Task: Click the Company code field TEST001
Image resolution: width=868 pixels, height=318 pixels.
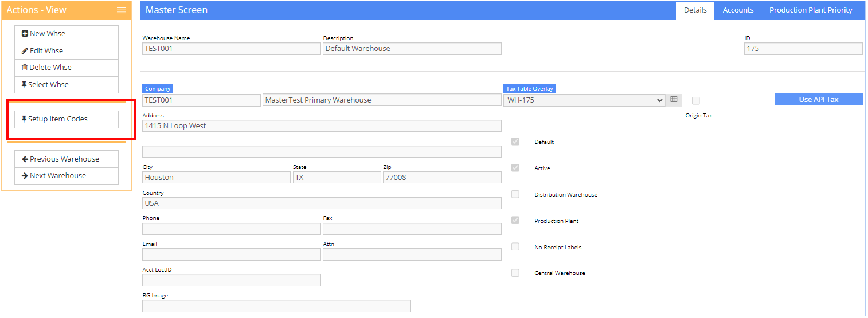Action: [201, 100]
